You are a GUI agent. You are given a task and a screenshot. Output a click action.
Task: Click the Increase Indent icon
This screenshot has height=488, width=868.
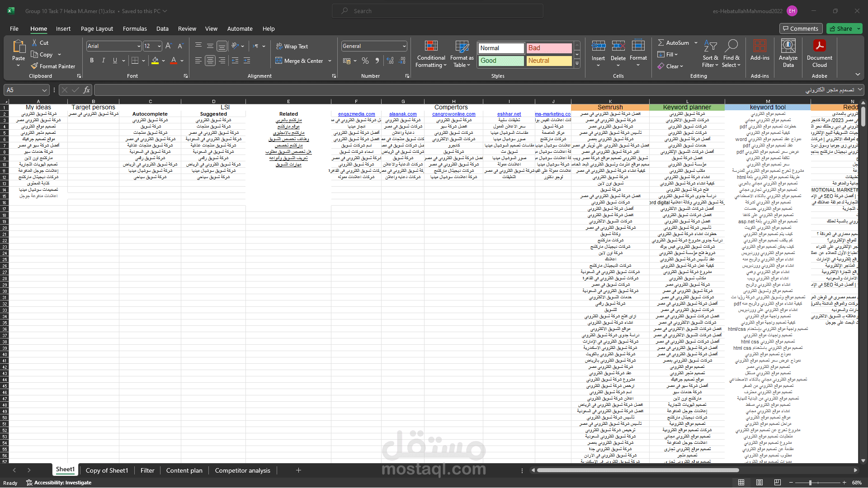[x=247, y=61]
